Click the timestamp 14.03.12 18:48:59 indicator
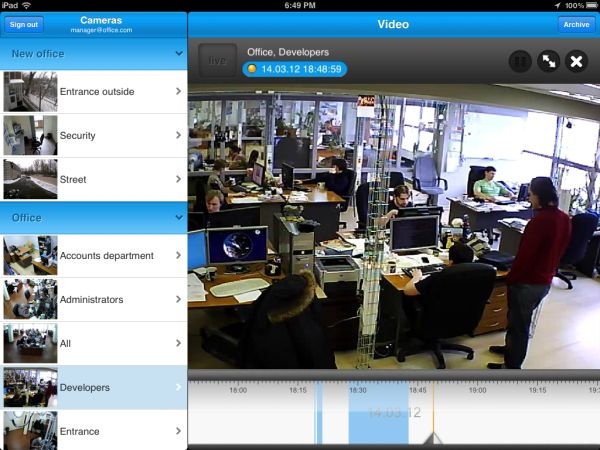Viewport: 600px width, 450px height. pos(295,69)
